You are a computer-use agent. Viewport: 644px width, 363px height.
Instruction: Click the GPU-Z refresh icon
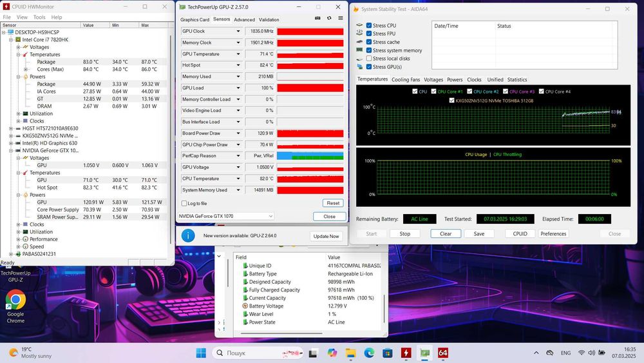pyautogui.click(x=329, y=19)
